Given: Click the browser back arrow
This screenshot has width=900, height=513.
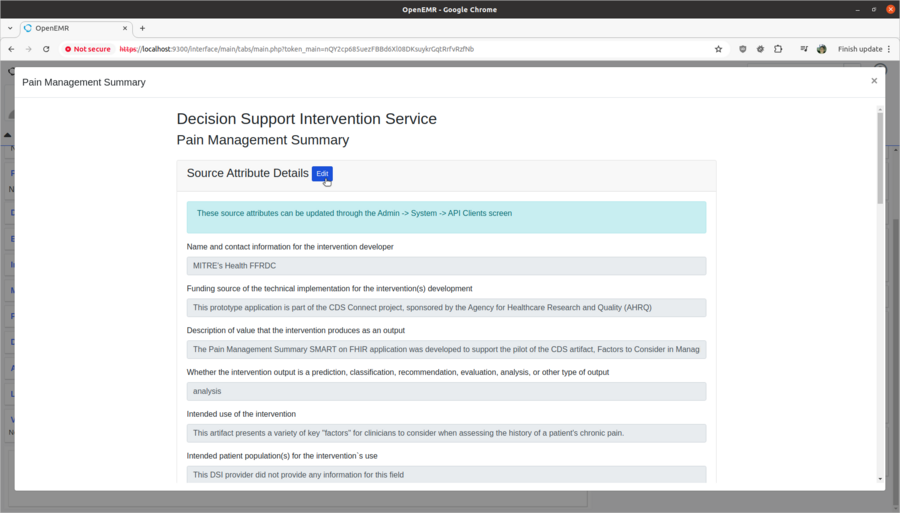Looking at the screenshot, I should (11, 49).
